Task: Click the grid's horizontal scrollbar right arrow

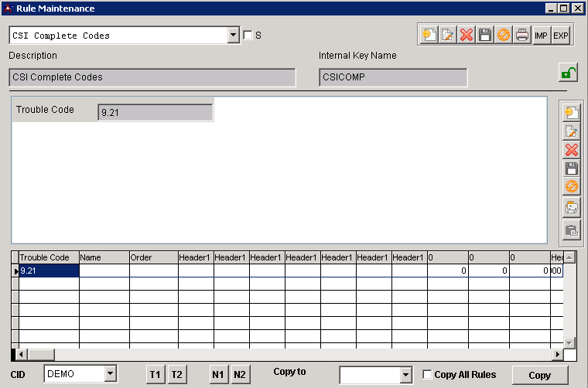Action: point(556,354)
